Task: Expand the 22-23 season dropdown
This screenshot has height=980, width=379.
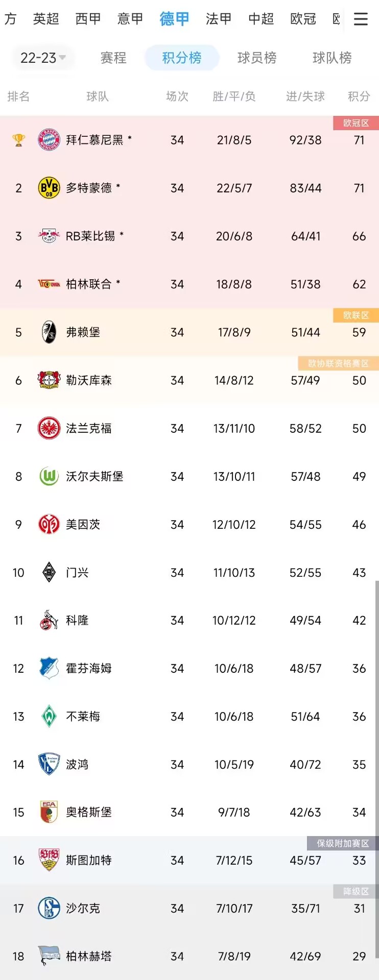Action: [43, 58]
